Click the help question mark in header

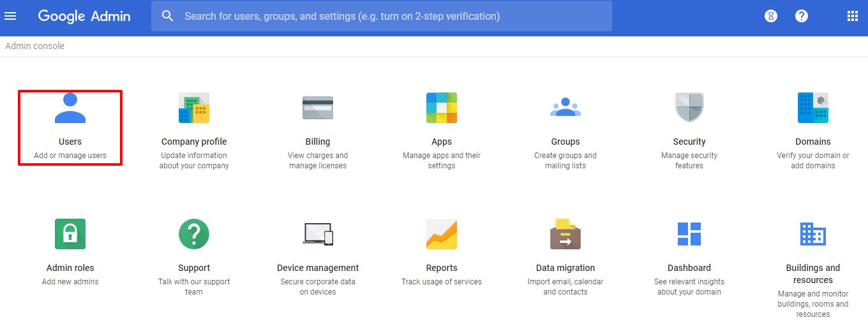click(802, 16)
